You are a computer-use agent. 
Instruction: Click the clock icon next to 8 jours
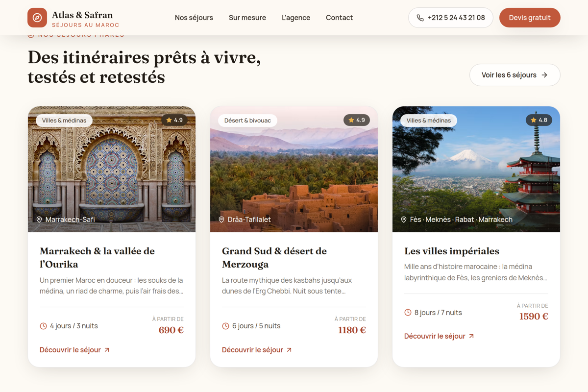point(408,313)
